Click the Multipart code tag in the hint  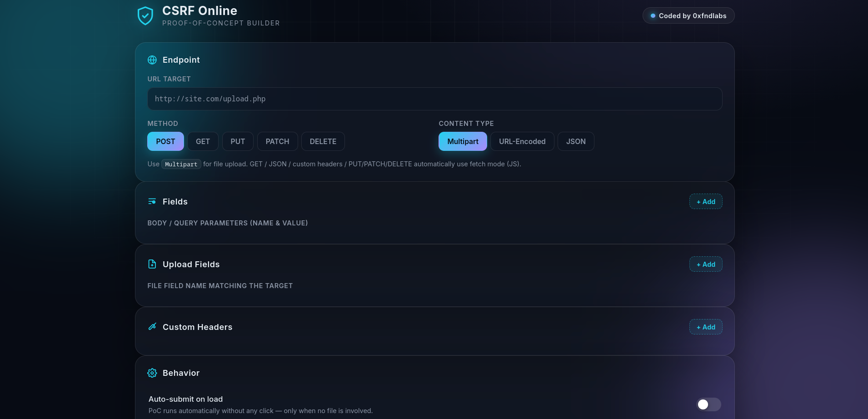coord(181,164)
